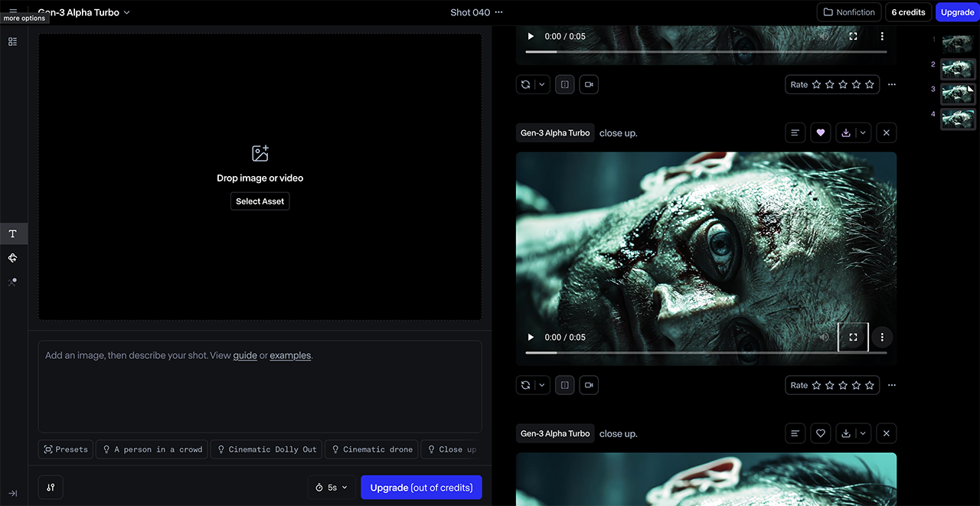The height and width of the screenshot is (506, 980).
Task: Favorite the bottom clip with the heart
Action: pos(821,433)
